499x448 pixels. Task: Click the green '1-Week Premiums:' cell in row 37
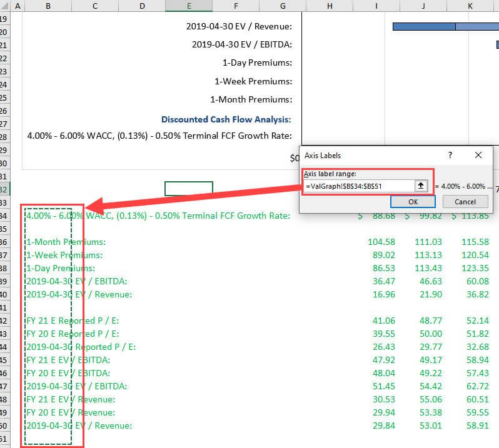click(64, 255)
